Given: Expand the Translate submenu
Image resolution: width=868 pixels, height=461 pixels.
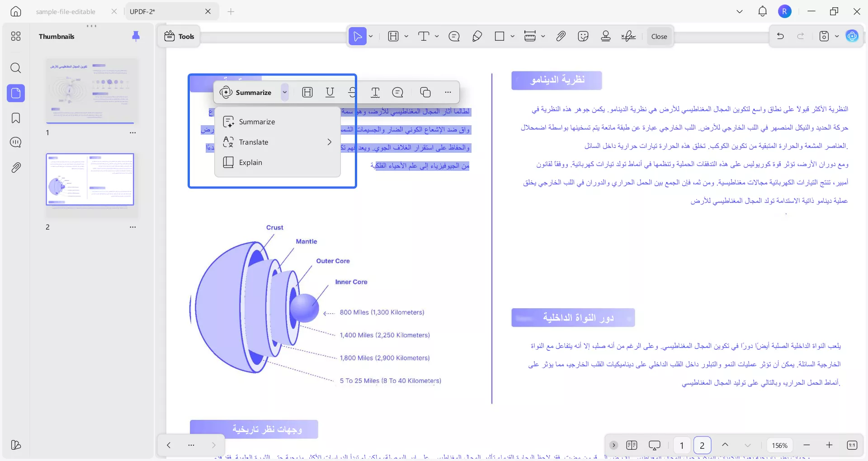Looking at the screenshot, I should [329, 142].
